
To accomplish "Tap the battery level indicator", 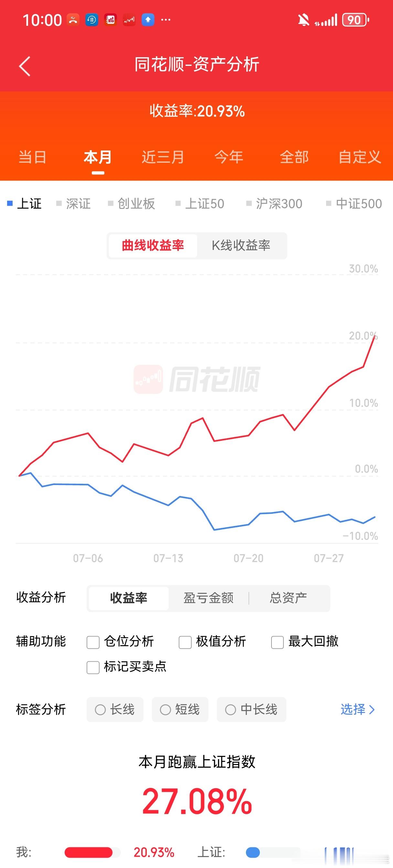I will tap(356, 20).
